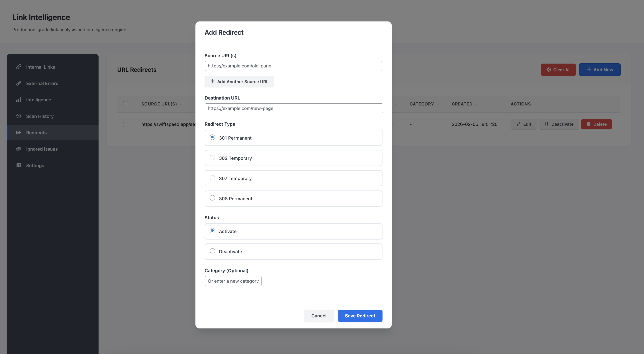Screen dimensions: 644x354
Task: Open External Errors from the sidebar
Action: pos(19,83)
